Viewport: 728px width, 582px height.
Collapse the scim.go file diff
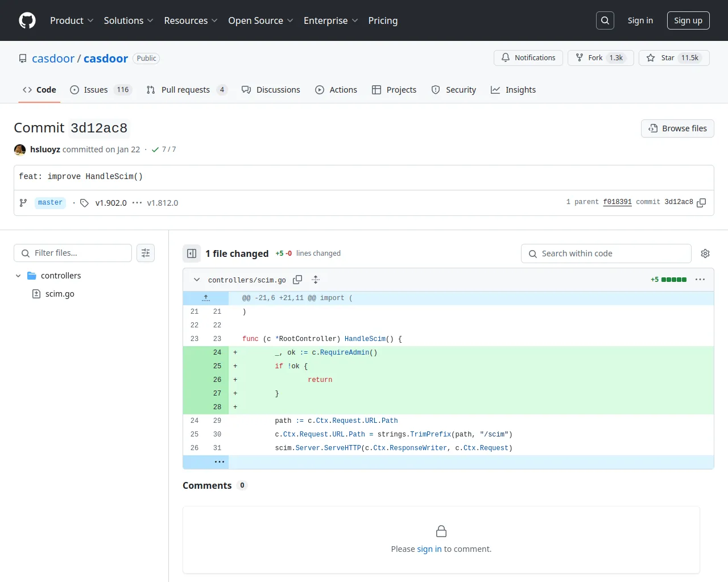click(x=197, y=280)
